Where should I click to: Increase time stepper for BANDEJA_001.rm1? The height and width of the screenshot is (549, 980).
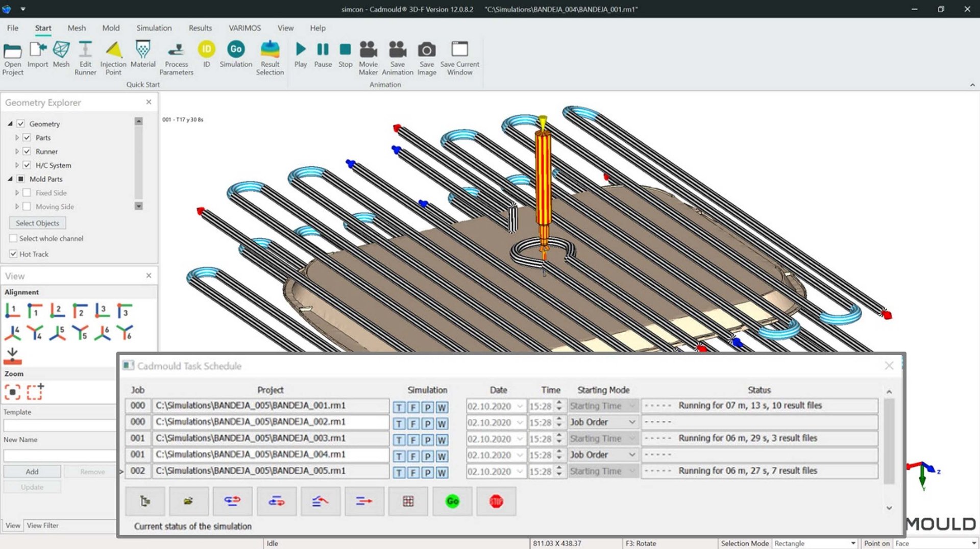click(x=559, y=403)
